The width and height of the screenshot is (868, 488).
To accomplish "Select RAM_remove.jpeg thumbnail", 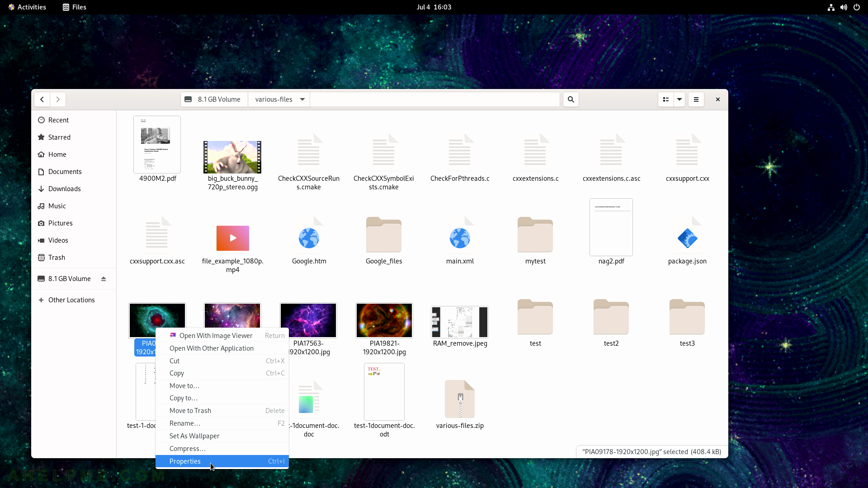I will (460, 322).
